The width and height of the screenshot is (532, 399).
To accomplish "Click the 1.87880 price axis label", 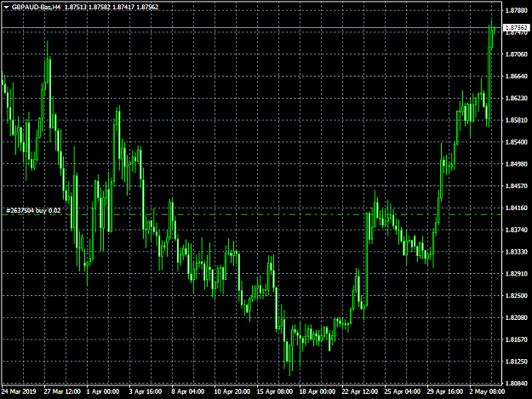I will (x=517, y=10).
